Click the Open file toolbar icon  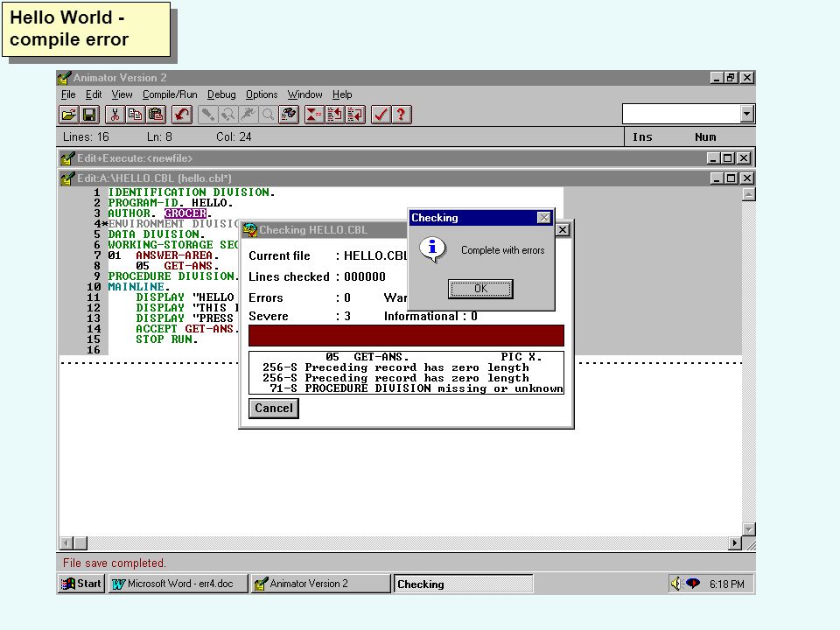click(x=68, y=115)
